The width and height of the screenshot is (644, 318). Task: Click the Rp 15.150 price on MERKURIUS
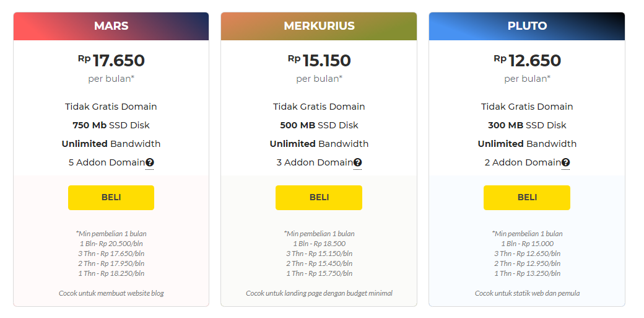(319, 61)
